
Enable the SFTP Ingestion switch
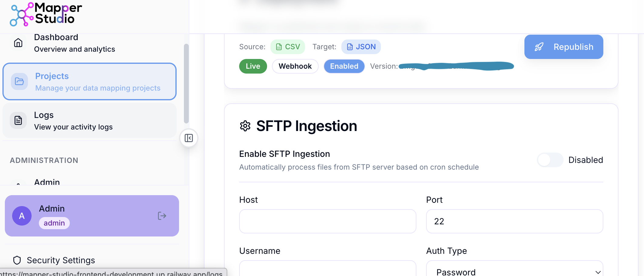pyautogui.click(x=550, y=160)
